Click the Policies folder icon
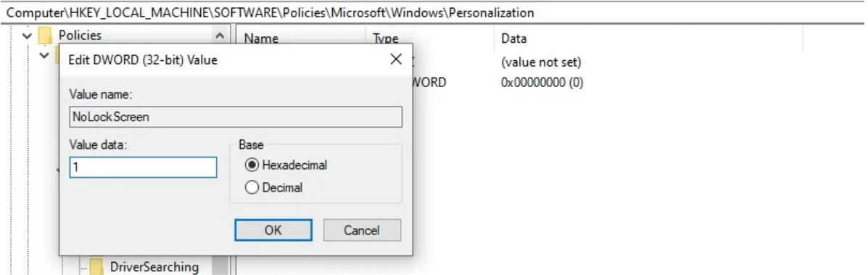This screenshot has height=275, width=868. tap(45, 36)
